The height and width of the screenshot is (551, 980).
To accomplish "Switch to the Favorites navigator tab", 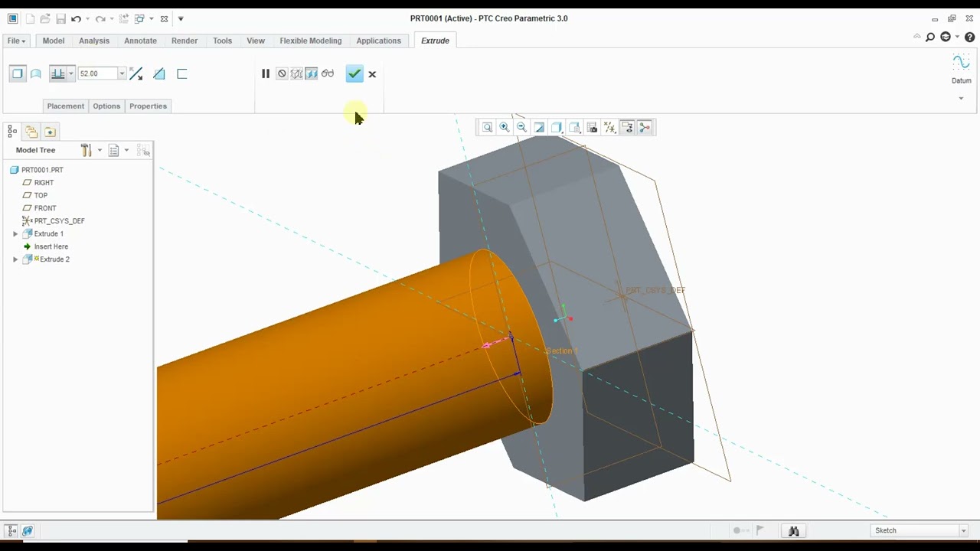I will (x=50, y=132).
